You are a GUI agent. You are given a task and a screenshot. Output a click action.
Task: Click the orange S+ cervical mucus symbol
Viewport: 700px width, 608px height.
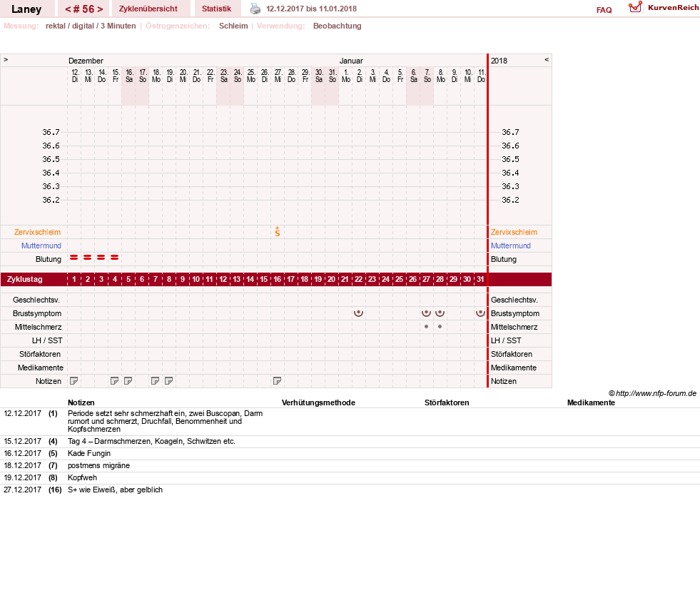tap(278, 232)
